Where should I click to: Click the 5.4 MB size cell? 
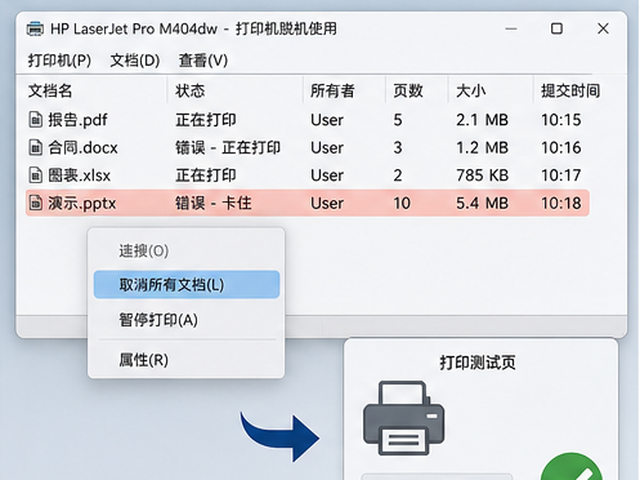point(482,203)
